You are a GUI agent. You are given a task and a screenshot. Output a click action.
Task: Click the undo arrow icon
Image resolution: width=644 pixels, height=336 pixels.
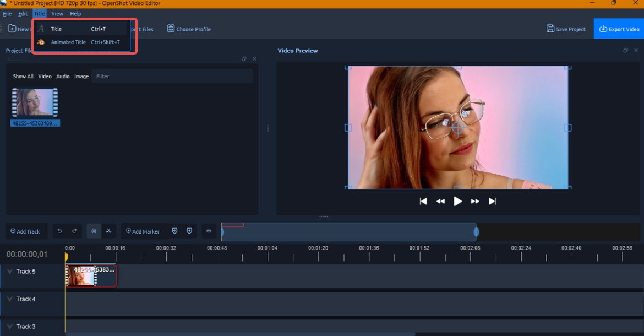click(59, 231)
